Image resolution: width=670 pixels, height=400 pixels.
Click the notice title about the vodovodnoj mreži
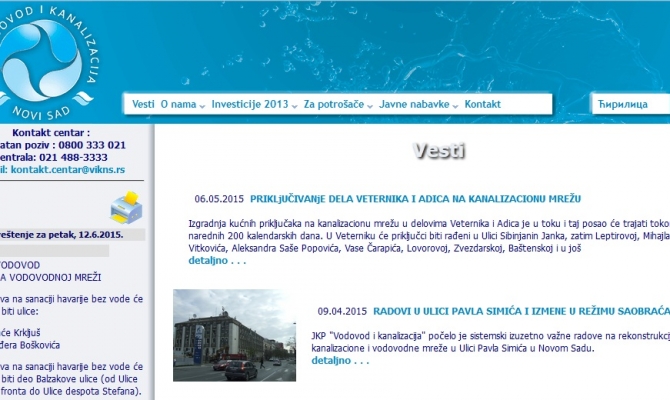[50, 277]
